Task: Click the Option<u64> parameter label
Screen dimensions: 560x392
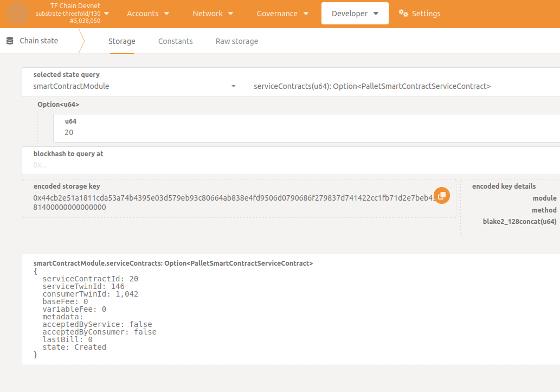Action: tap(54, 104)
